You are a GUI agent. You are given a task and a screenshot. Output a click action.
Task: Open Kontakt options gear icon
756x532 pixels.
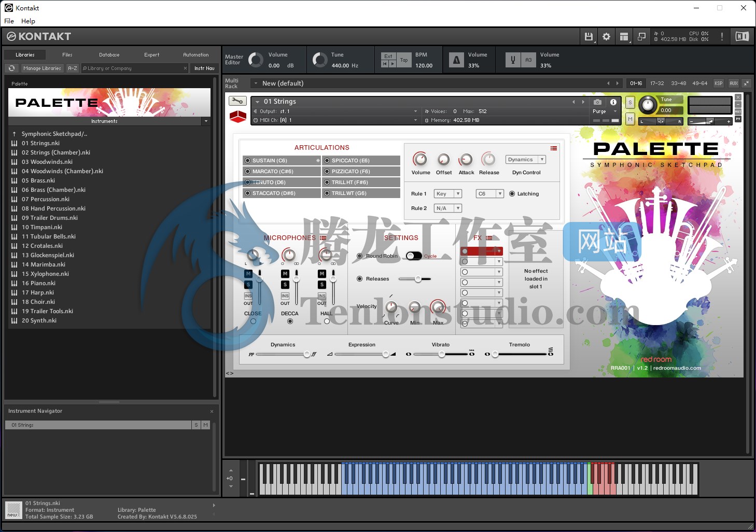pos(606,36)
